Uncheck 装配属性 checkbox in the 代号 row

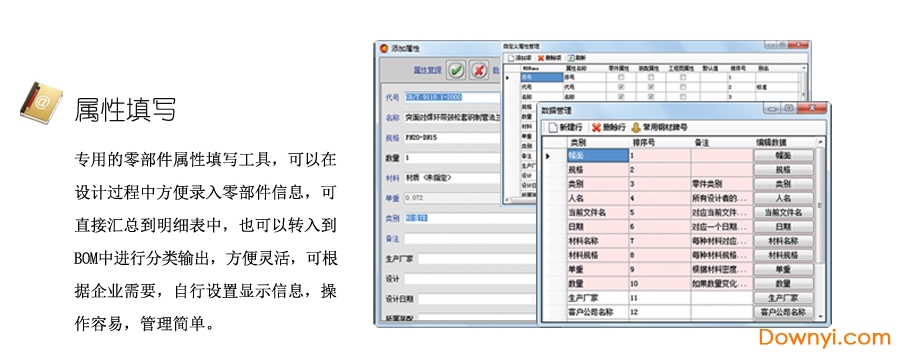pos(651,87)
